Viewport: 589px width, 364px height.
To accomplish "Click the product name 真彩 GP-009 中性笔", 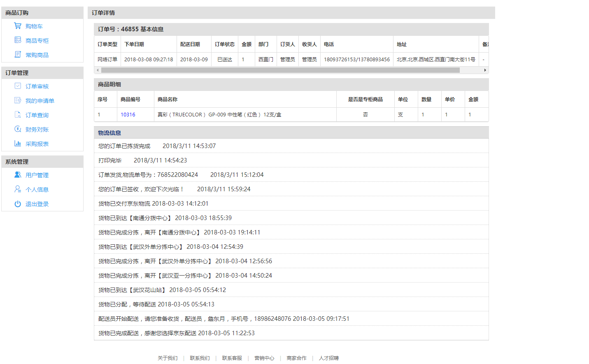I will [x=219, y=115].
